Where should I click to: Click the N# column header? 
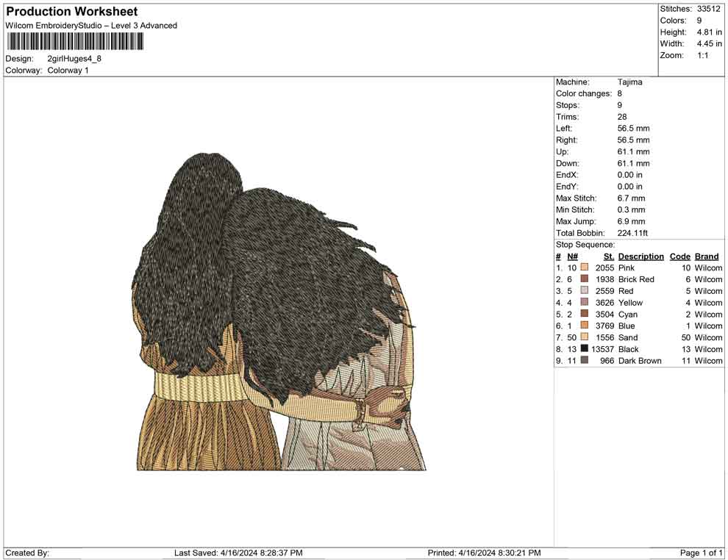coord(572,256)
